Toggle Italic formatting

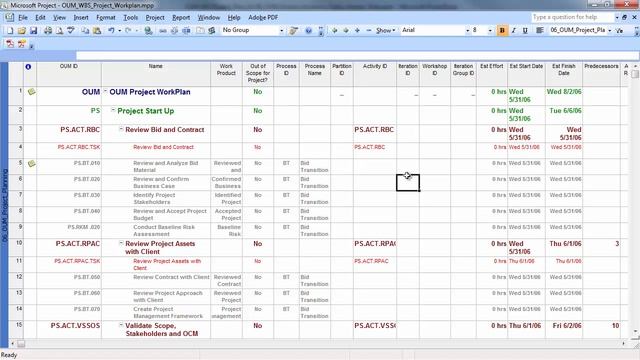513,31
